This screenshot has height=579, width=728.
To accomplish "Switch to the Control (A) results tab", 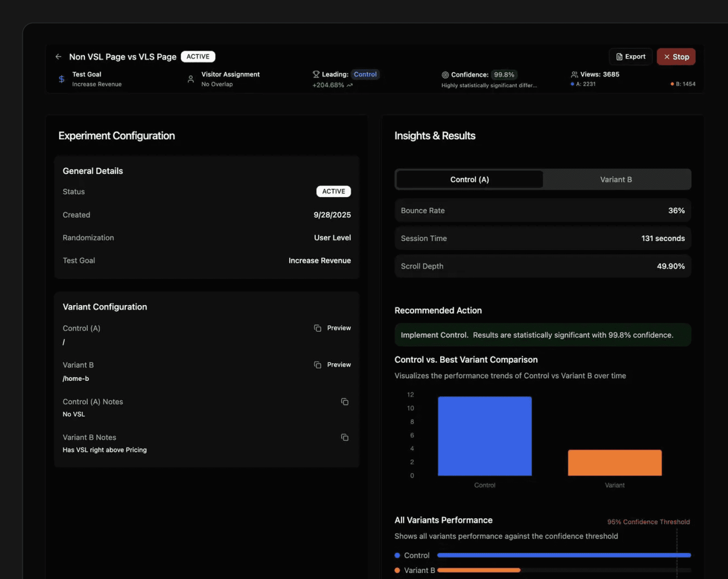I will click(469, 180).
